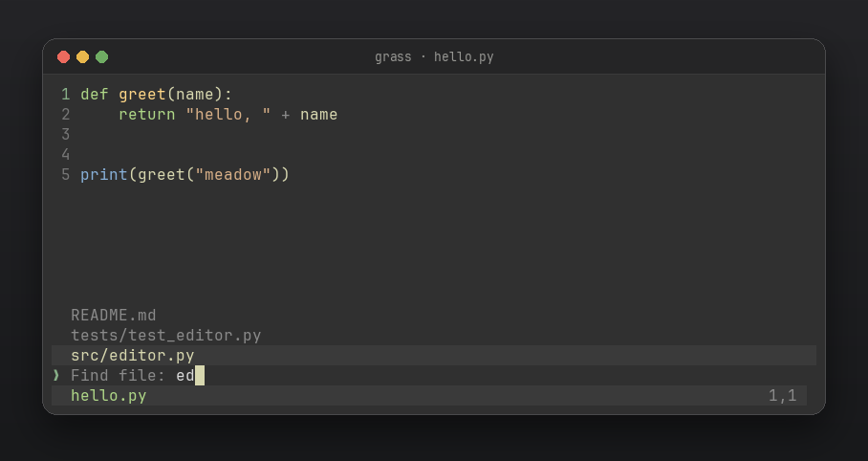Click line number 5 in the gutter

(x=66, y=174)
